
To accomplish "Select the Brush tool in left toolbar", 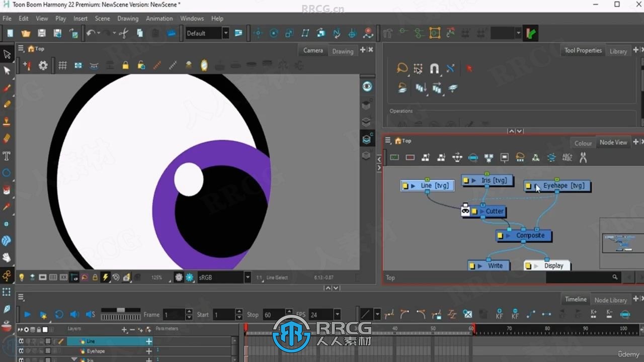I will [x=7, y=87].
